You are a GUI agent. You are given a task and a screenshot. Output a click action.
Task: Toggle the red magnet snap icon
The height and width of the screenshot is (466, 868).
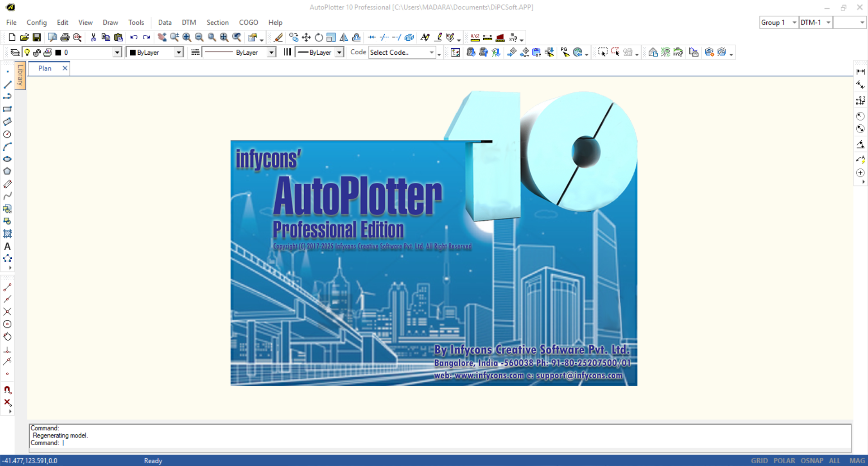[x=7, y=390]
